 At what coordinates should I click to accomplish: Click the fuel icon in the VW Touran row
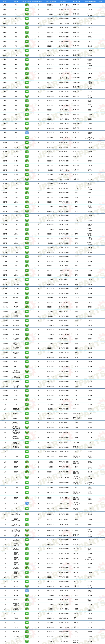[x=27, y=636]
